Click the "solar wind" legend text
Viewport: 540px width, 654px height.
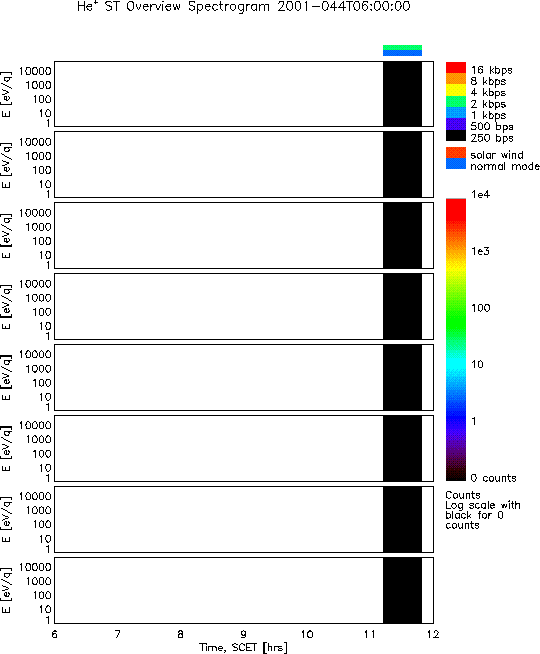point(497,155)
